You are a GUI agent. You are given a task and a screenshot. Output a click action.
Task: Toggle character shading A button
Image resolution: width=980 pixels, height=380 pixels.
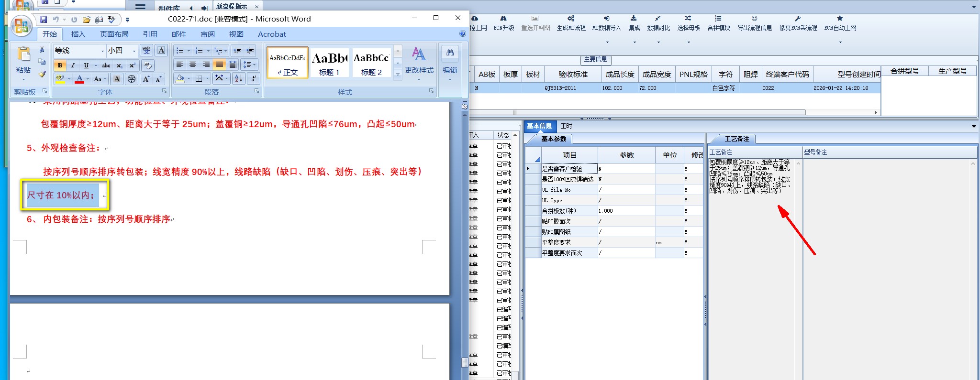pyautogui.click(x=117, y=79)
